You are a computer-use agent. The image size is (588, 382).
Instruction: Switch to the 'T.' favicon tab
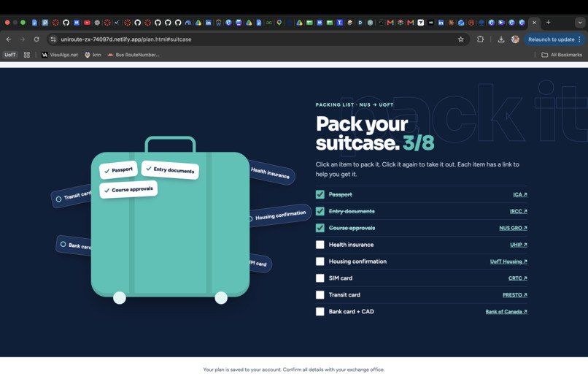click(x=340, y=23)
